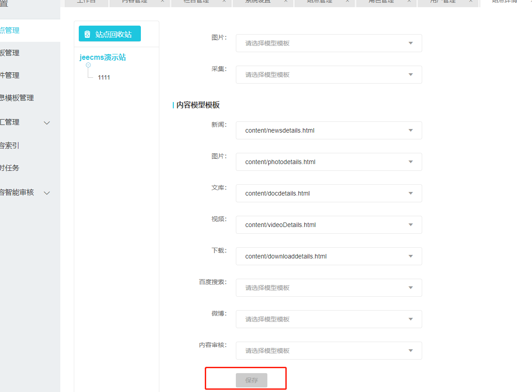Select 点管理 in the left sidebar
This screenshot has height=392, width=532.
click(x=9, y=31)
